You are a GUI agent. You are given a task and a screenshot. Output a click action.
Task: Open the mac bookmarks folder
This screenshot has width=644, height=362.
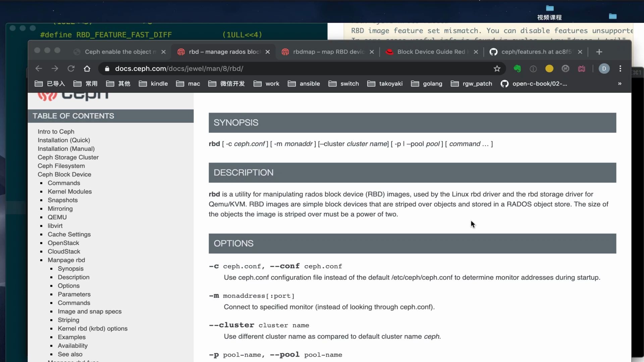tap(188, 84)
